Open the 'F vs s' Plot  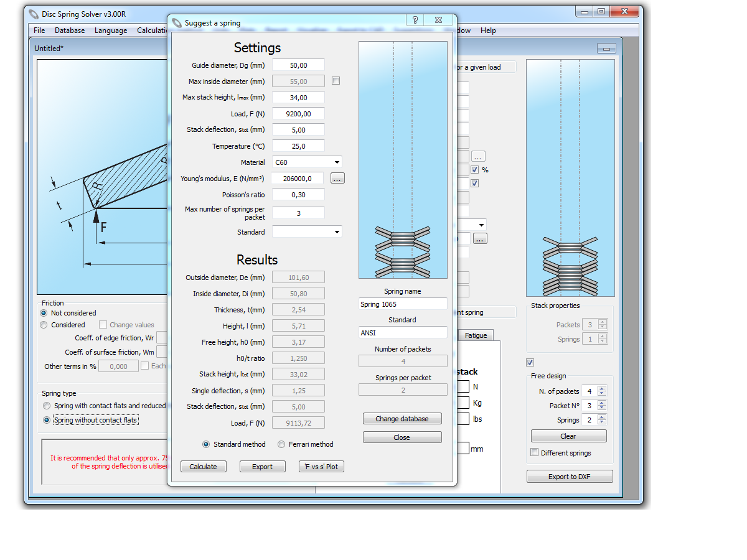tap(321, 467)
